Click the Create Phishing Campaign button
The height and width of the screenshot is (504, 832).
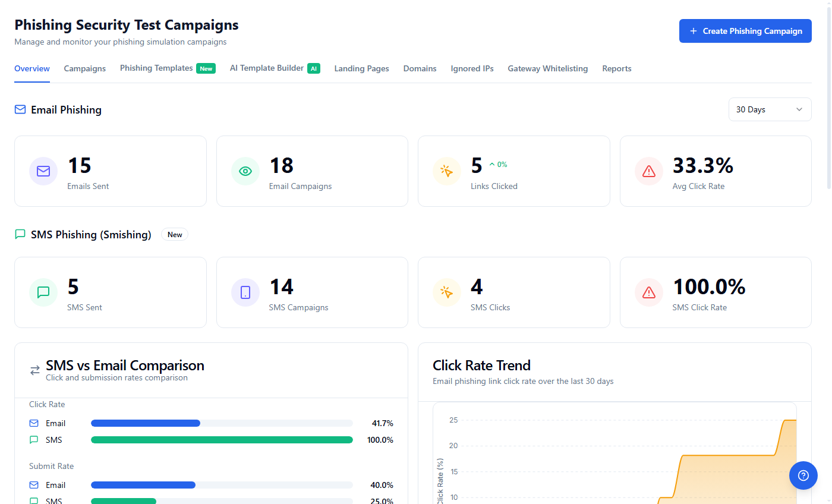click(745, 31)
